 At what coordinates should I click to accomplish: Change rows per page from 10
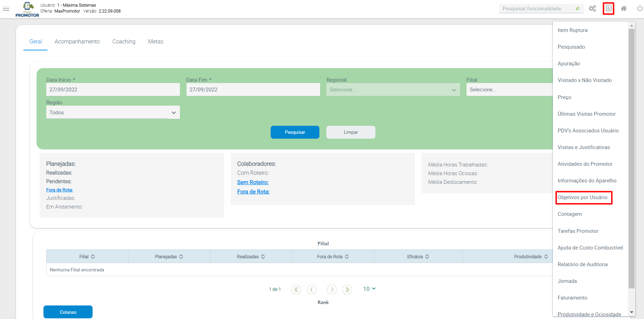(x=369, y=289)
